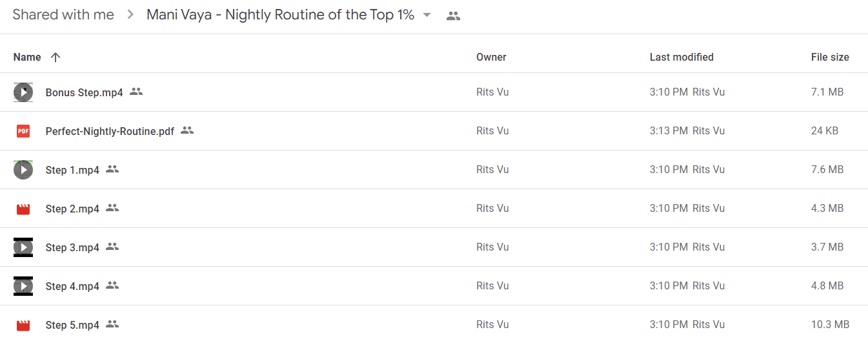Click the PDF icon of Perfect-Nightly-Routine

23,131
